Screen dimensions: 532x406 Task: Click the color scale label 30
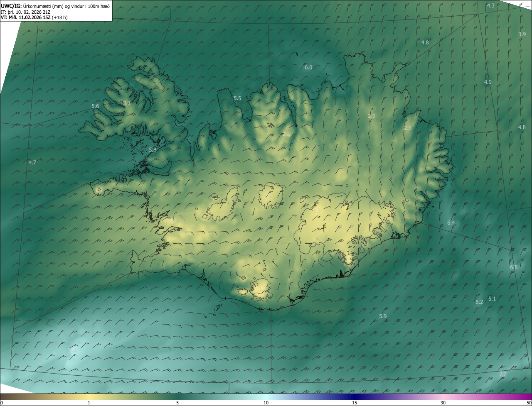[443, 403]
